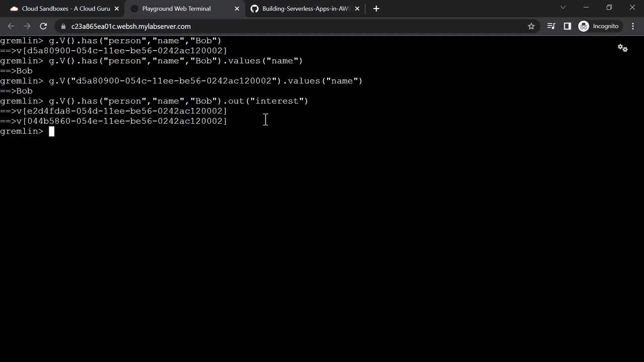Click the query line starting g.V("d5a80900
The width and height of the screenshot is (644, 362).
tap(181, 81)
